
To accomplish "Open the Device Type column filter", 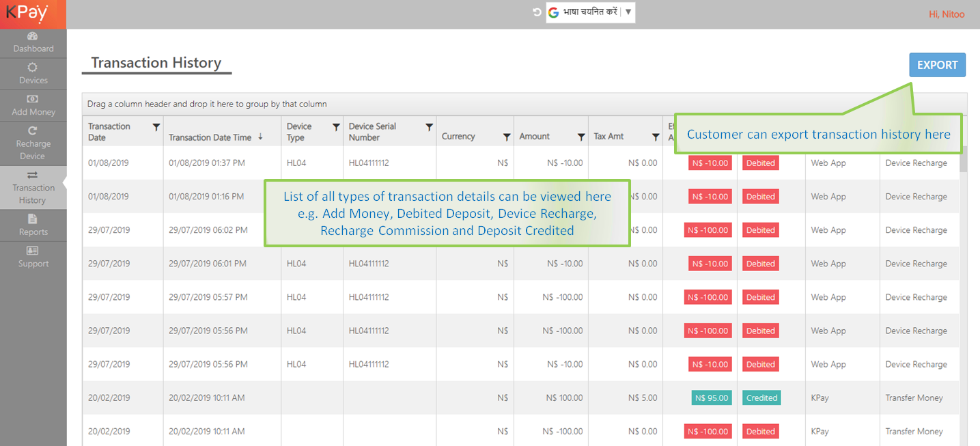I will 336,127.
